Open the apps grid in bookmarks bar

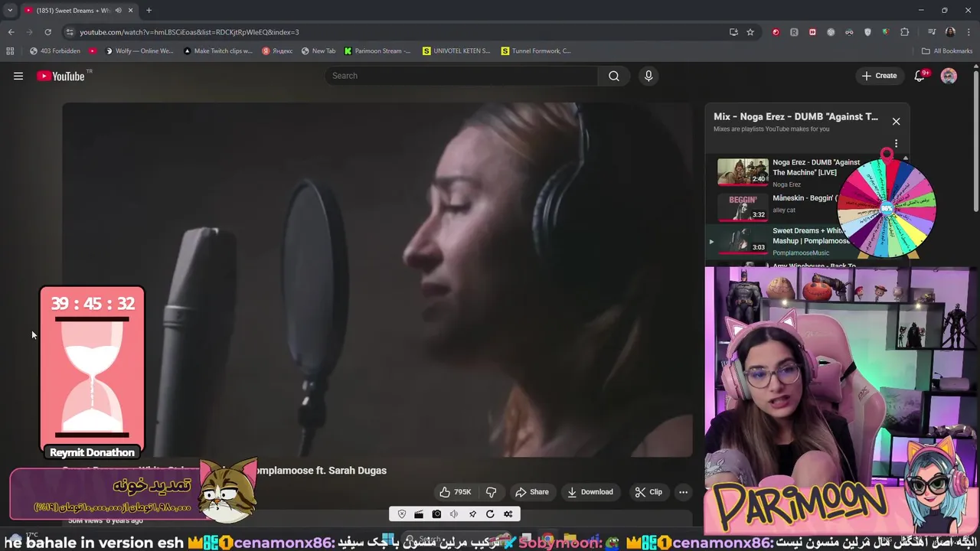[x=10, y=51]
